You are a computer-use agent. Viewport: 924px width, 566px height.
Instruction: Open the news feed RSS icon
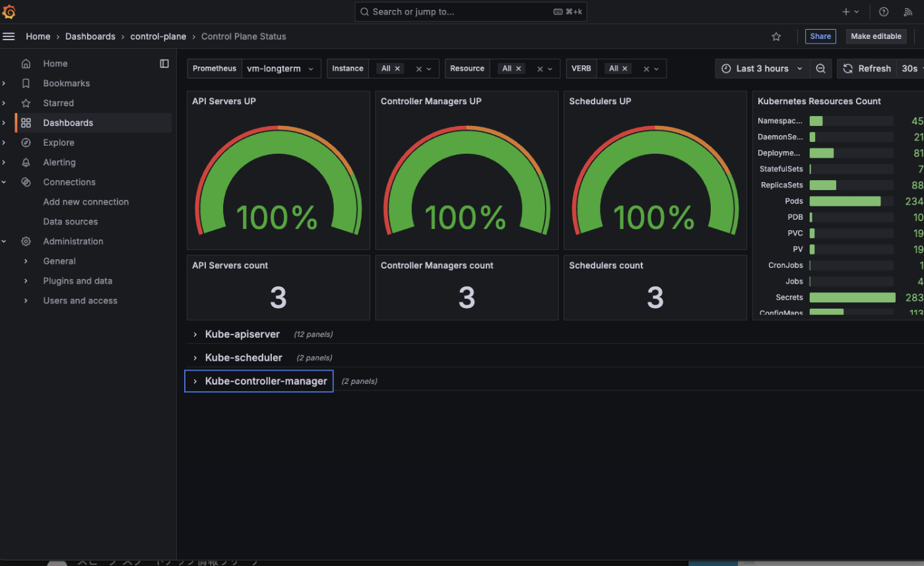[x=907, y=12]
